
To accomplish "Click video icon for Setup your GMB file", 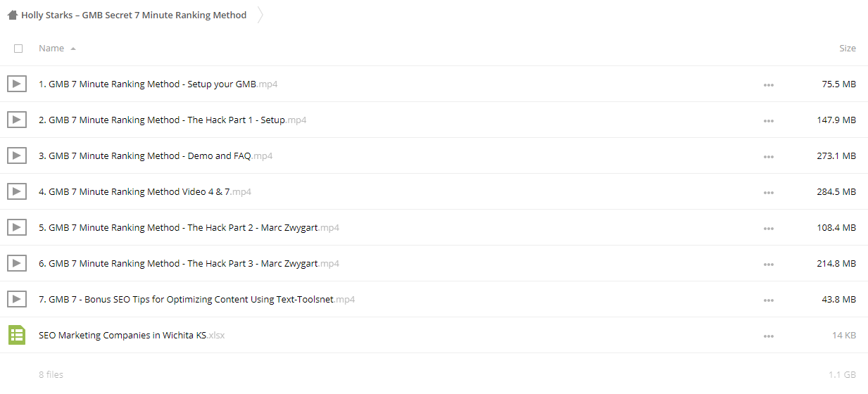I will 17,84.
